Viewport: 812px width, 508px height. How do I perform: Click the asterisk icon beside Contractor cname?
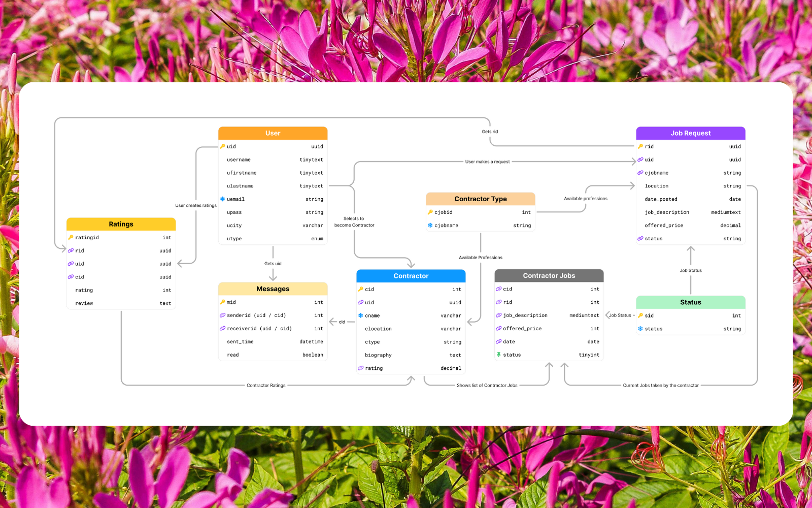click(360, 315)
